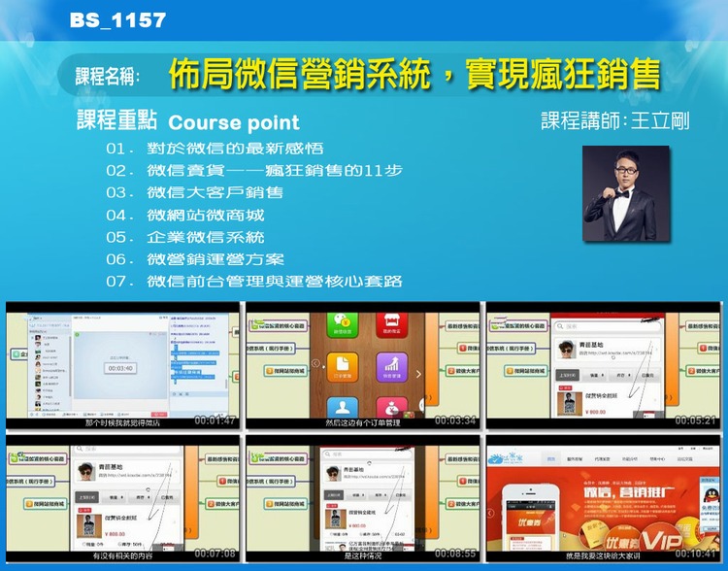This screenshot has width=728, height=571.
Task: Select course point 04 微網站微商城
Action: point(185,216)
